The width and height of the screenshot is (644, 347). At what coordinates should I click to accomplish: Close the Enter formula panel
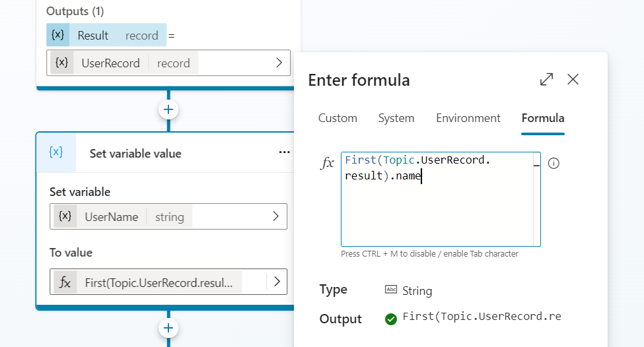(573, 80)
